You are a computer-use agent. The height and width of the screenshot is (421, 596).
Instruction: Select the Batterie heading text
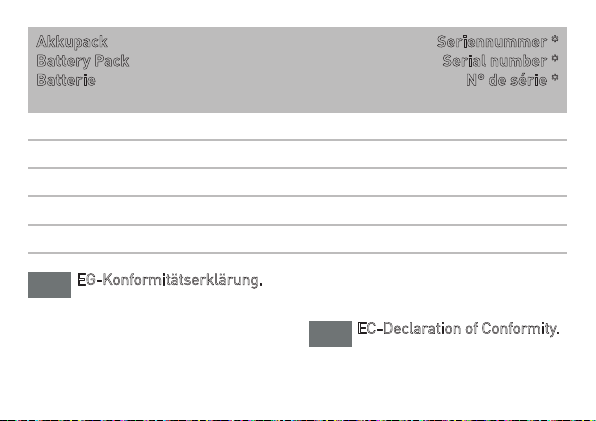(66, 80)
